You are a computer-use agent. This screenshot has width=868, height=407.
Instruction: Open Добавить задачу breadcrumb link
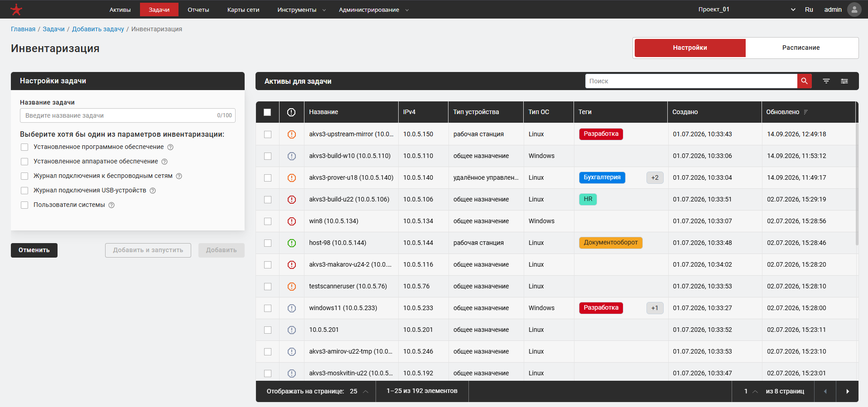(x=98, y=29)
